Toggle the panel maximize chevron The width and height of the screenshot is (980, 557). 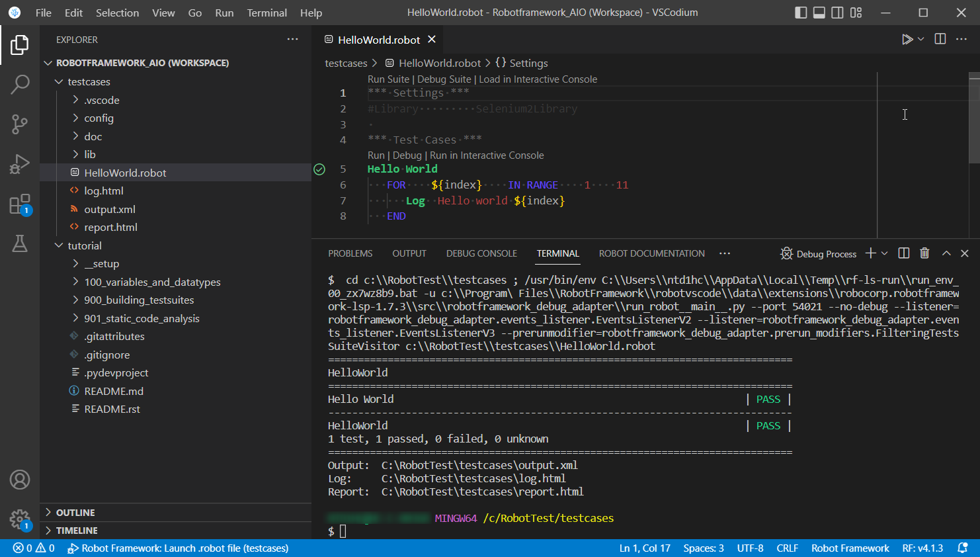(946, 253)
